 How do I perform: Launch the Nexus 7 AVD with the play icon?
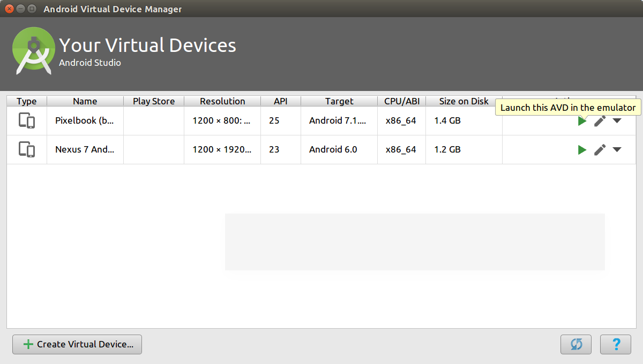point(582,150)
